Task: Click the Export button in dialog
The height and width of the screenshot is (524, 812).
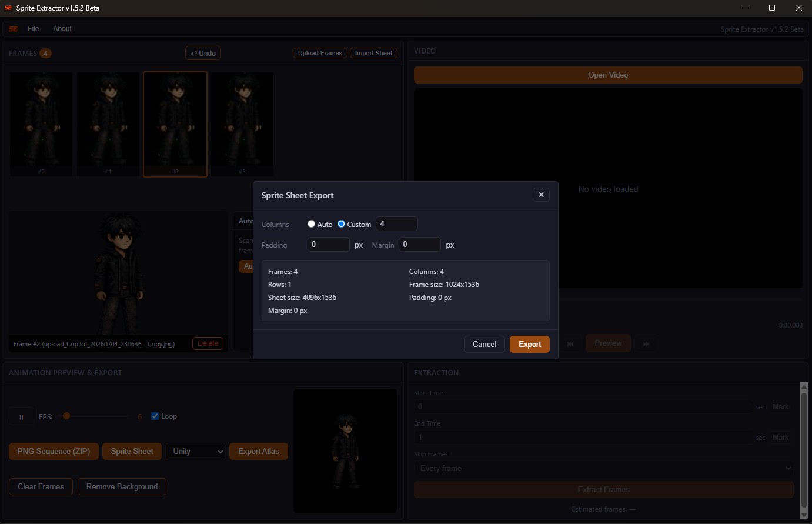Action: point(529,344)
